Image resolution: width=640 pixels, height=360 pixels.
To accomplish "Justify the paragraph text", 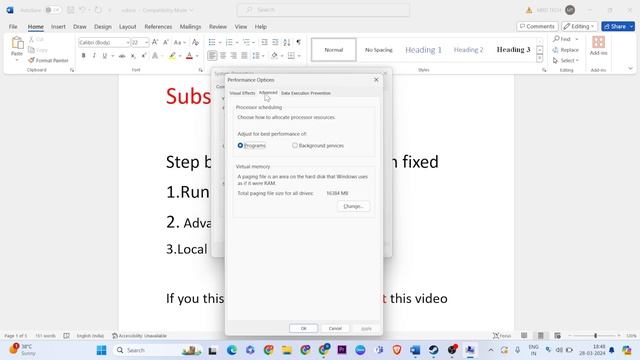I will click(244, 56).
